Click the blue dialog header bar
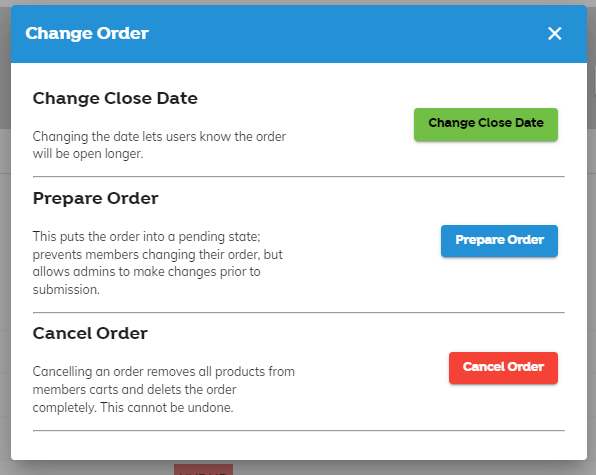 [299, 34]
